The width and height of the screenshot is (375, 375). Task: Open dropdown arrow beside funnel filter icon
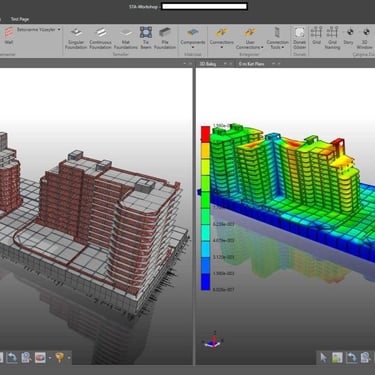point(69,358)
